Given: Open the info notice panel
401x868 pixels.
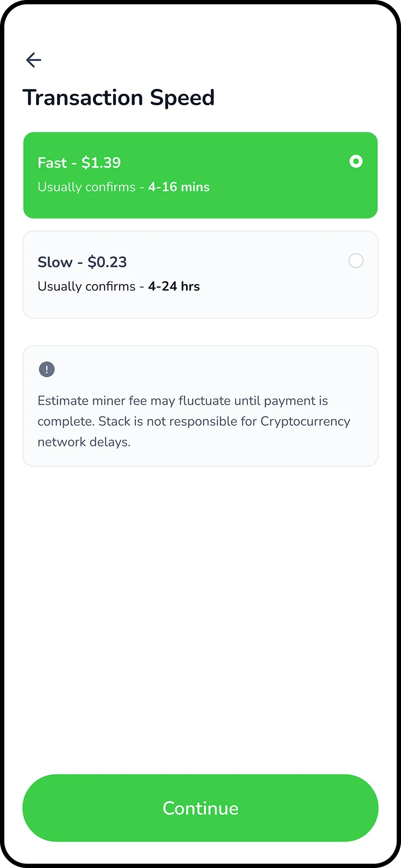Looking at the screenshot, I should point(200,405).
